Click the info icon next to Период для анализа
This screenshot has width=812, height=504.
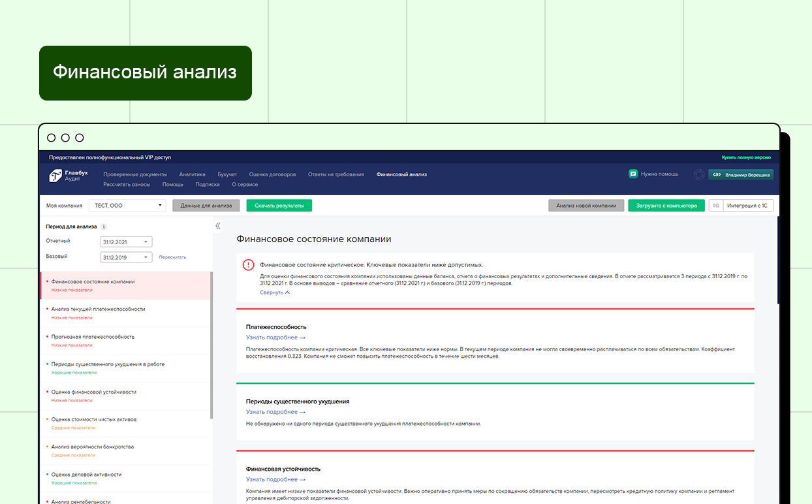click(x=104, y=227)
